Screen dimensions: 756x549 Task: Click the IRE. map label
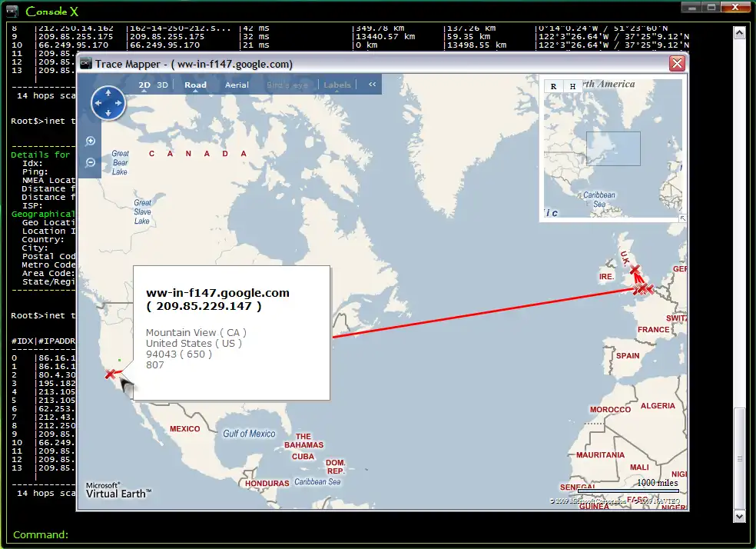tap(606, 277)
